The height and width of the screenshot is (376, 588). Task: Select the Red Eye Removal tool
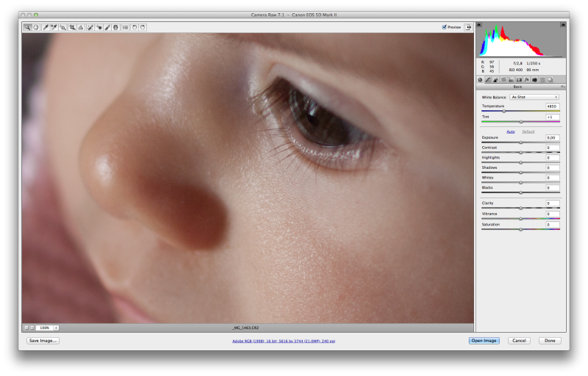click(98, 27)
